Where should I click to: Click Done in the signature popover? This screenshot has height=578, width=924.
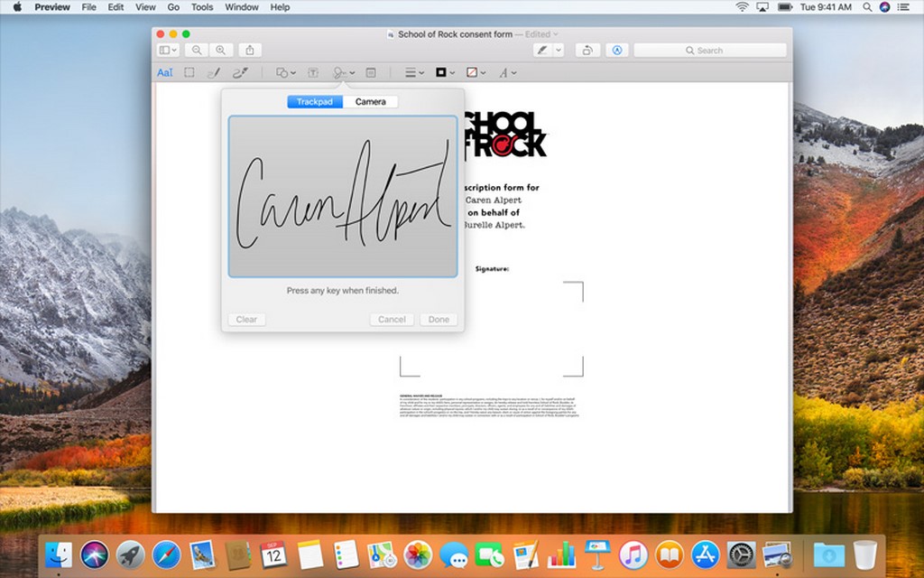point(439,319)
